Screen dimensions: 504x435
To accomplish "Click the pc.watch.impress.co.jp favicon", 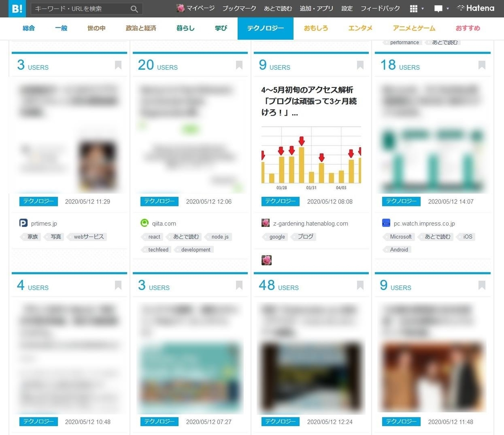I will tap(386, 223).
